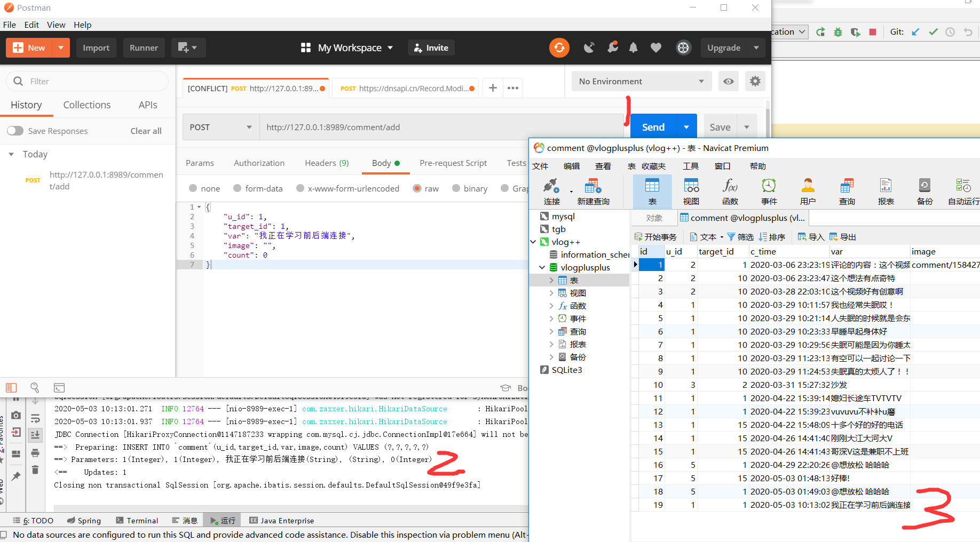
Task: Open the Pre-request Script tab
Action: (453, 163)
